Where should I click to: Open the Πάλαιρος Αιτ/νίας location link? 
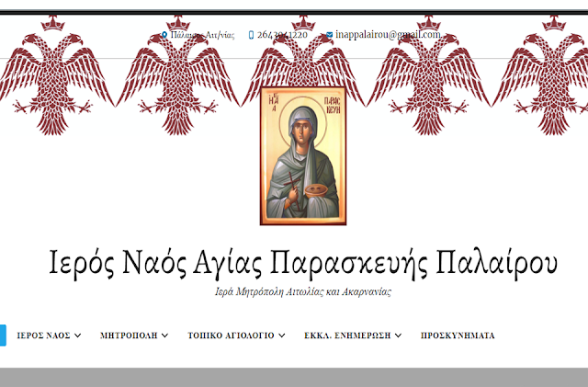point(202,35)
